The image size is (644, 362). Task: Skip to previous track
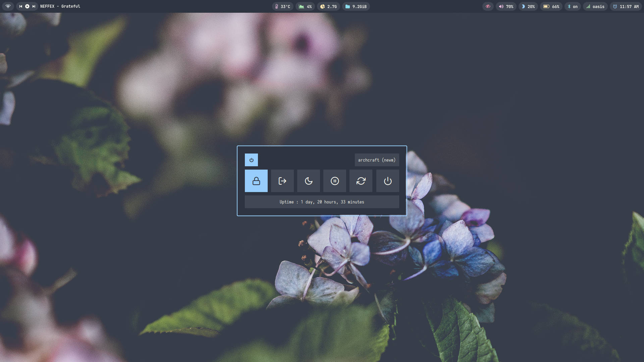click(21, 6)
